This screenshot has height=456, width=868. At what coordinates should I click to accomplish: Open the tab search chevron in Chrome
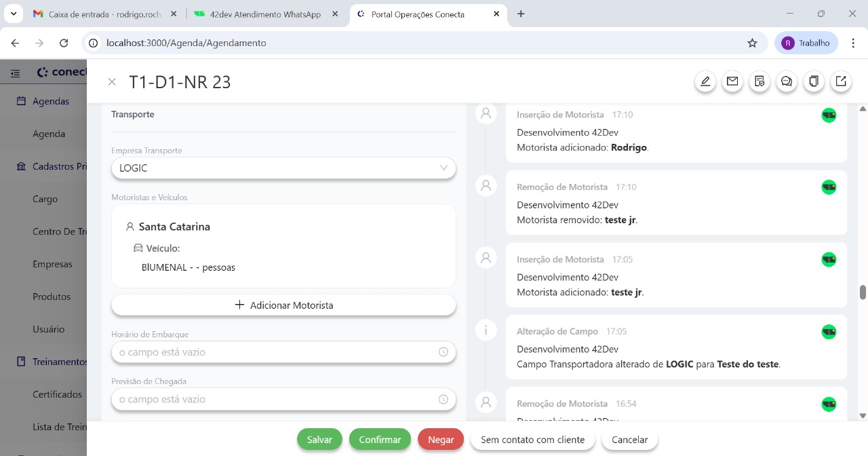pos(14,14)
